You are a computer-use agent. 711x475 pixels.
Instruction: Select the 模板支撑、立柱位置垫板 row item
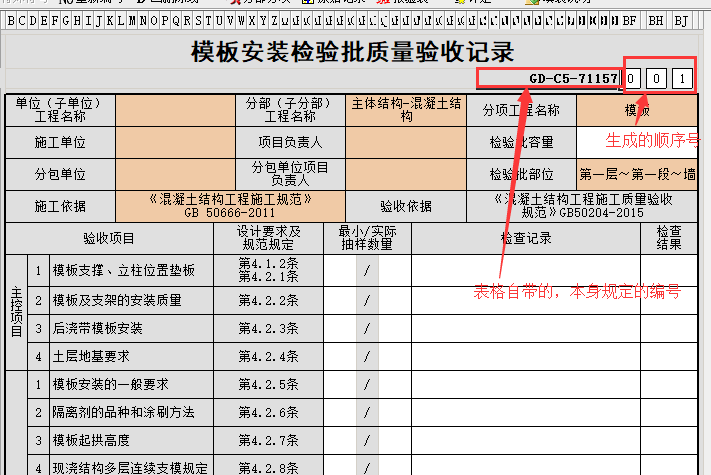[123, 270]
